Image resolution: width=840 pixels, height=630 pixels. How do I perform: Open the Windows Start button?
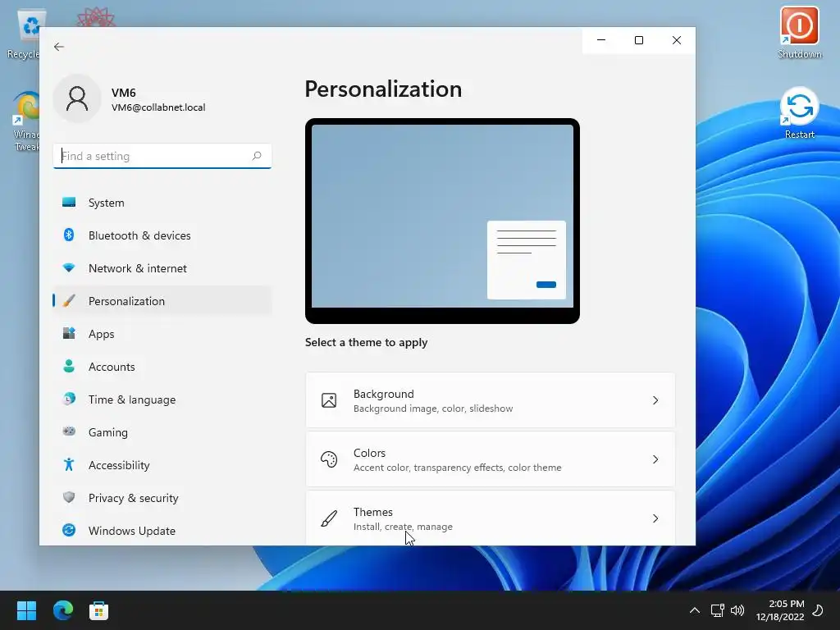[x=26, y=610]
